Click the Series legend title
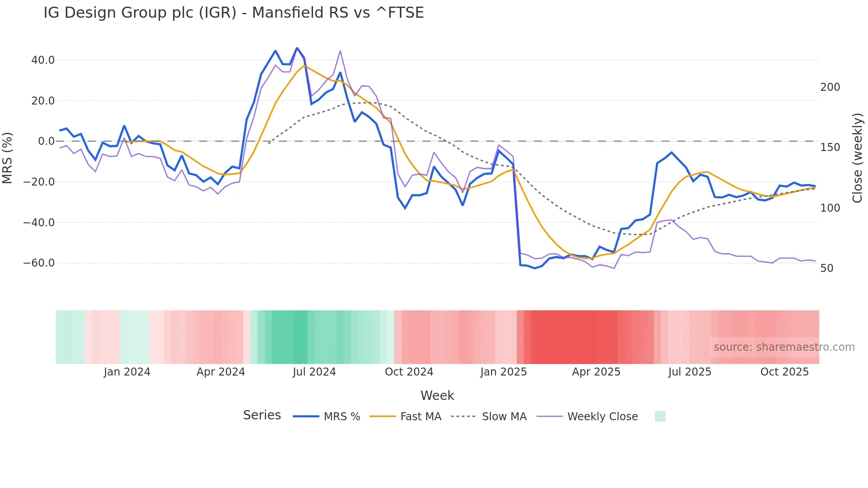The width and height of the screenshot is (868, 488). 262,415
